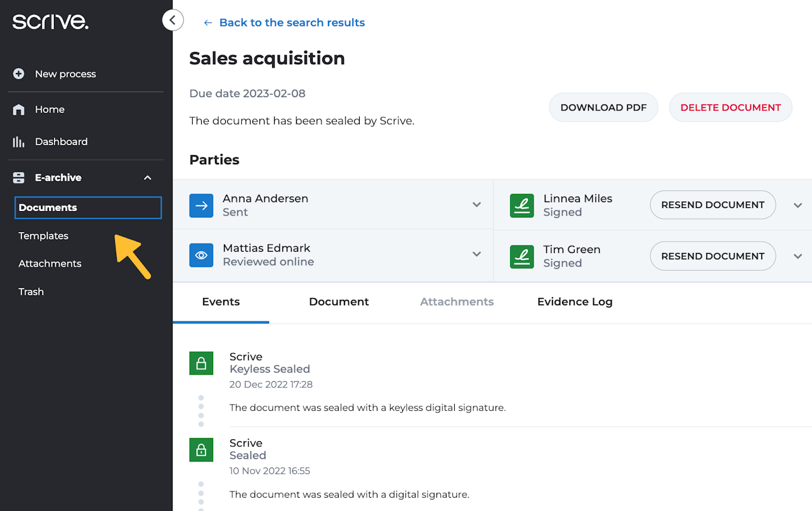Viewport: 812px width, 511px height.
Task: Click the Scrive logo
Action: [50, 22]
